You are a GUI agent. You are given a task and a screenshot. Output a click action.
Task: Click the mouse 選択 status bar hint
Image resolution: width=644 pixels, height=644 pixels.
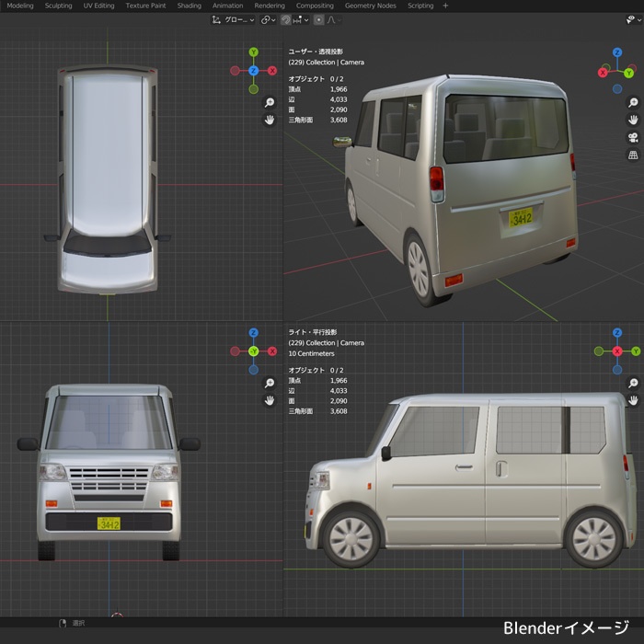[73, 623]
